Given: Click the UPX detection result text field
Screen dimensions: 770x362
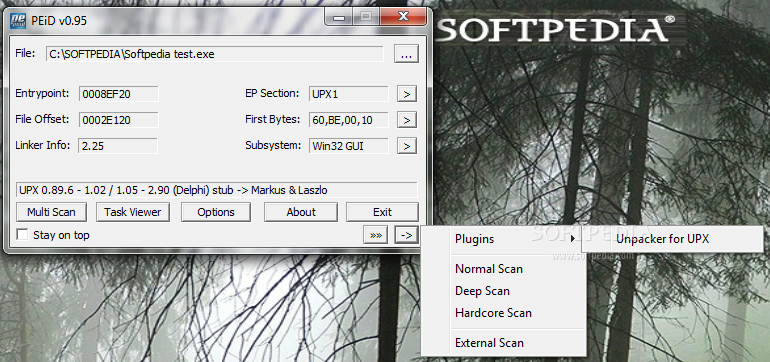Looking at the screenshot, I should point(217,190).
